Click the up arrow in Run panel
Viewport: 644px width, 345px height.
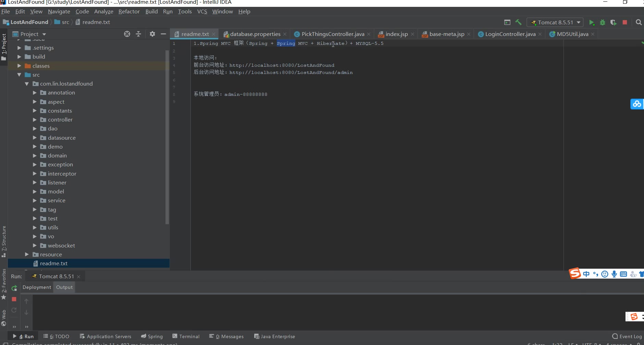pyautogui.click(x=26, y=301)
